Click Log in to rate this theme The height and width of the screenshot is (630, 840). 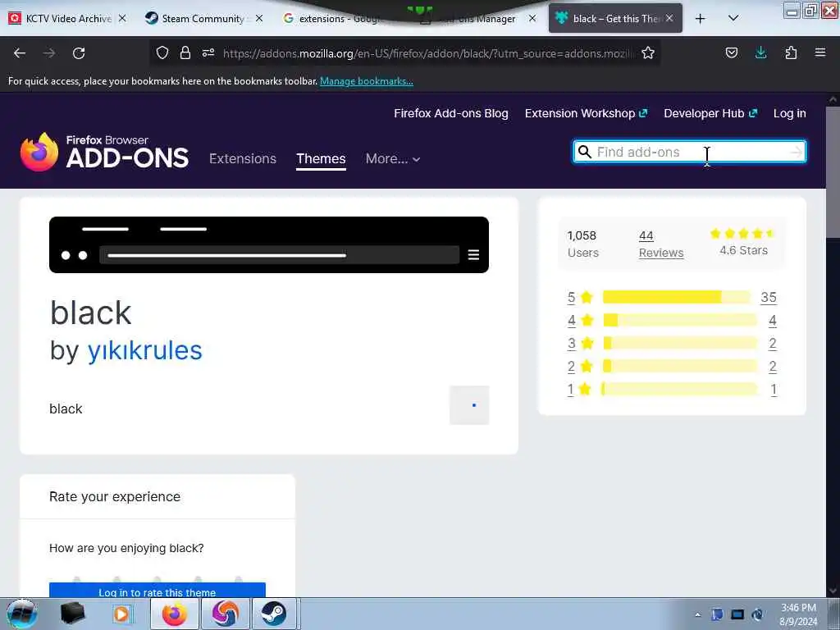157,591
